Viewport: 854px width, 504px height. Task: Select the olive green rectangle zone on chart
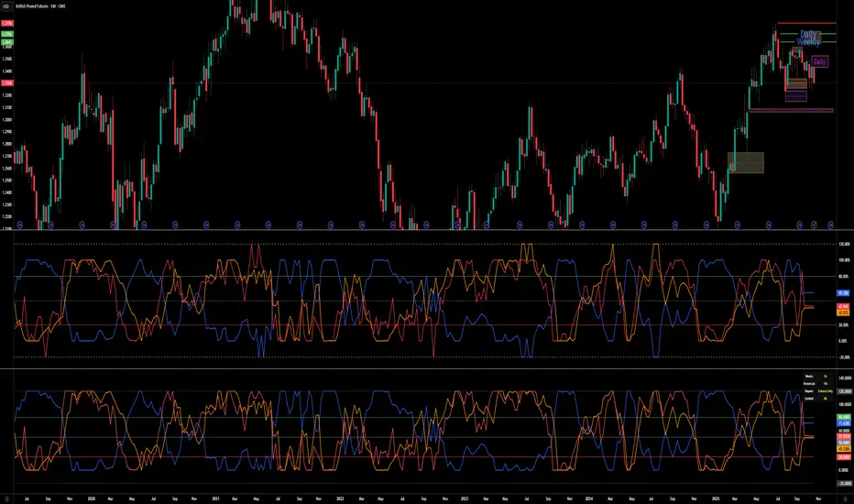click(x=746, y=163)
